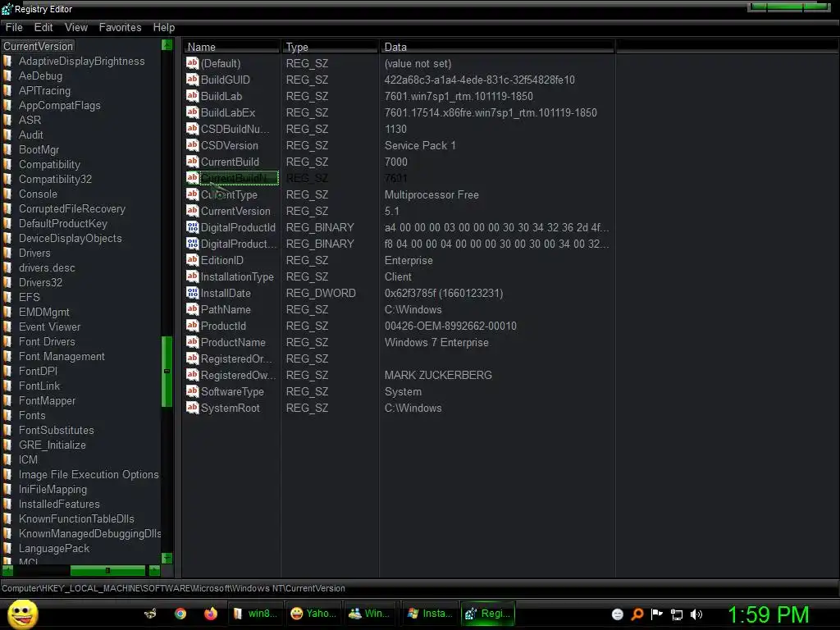
Task: Click tree scrollbar down arrow
Action: point(167,558)
